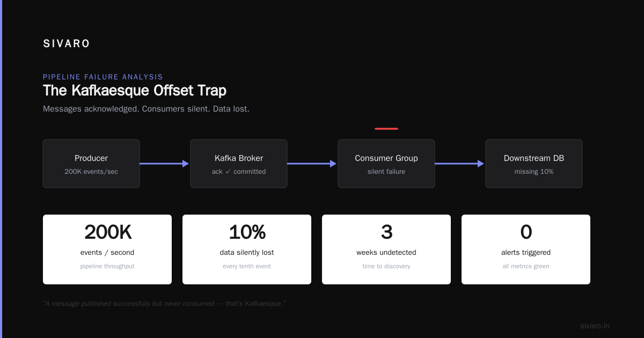This screenshot has width=644, height=338.
Task: Select the Kafka Broker box
Action: (x=239, y=164)
